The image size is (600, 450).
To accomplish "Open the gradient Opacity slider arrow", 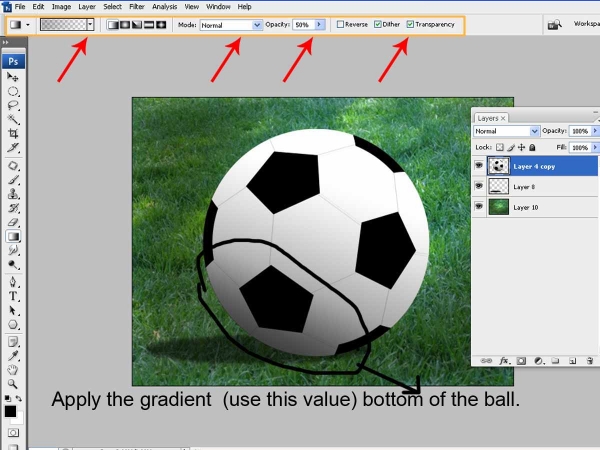I will pyautogui.click(x=320, y=25).
